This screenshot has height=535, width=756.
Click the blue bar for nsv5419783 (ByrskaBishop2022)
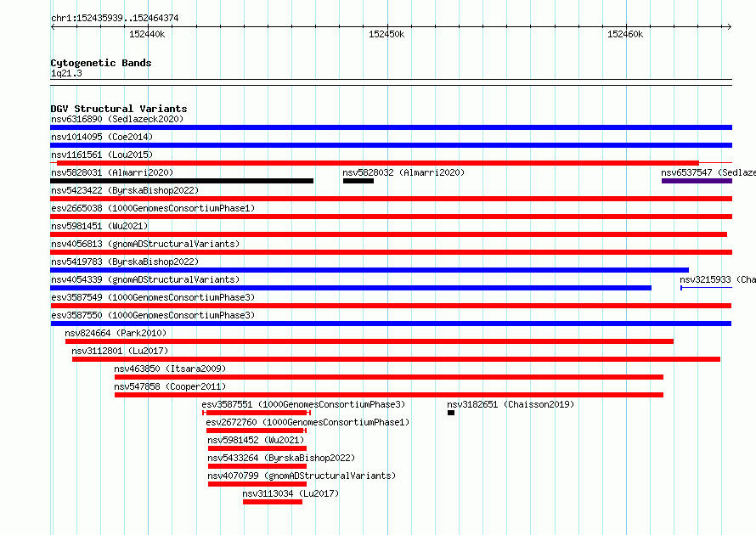[x=370, y=270]
